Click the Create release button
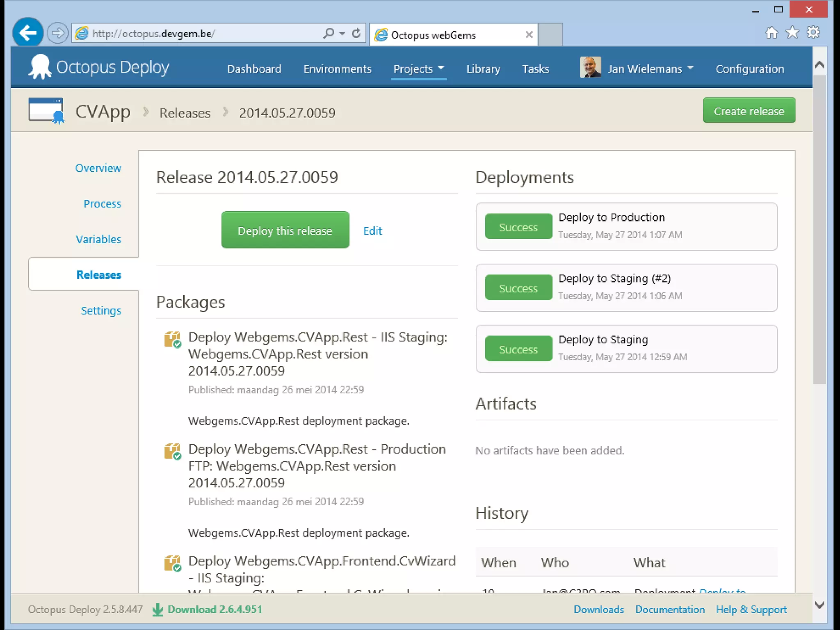The image size is (840, 630). [749, 111]
